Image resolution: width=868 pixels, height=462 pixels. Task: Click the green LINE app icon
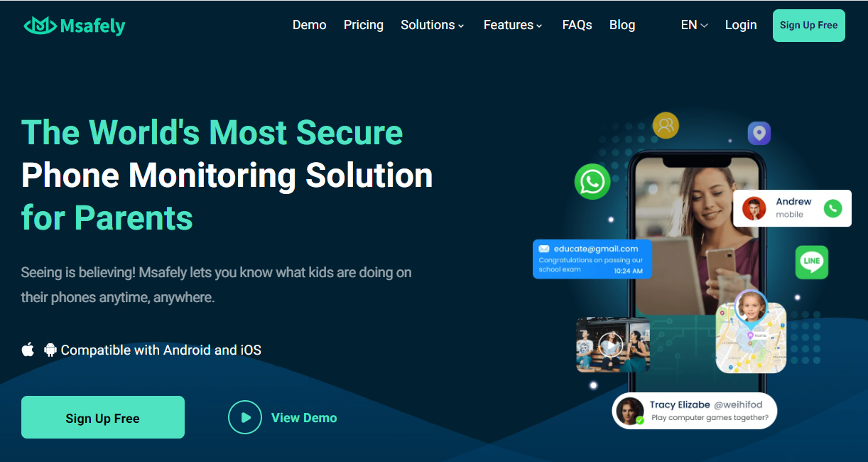tap(811, 262)
